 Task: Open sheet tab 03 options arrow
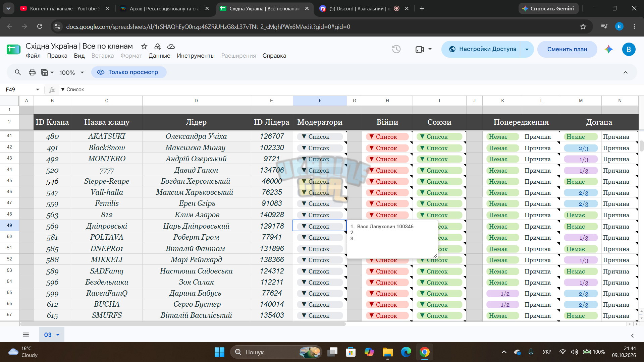click(x=58, y=335)
